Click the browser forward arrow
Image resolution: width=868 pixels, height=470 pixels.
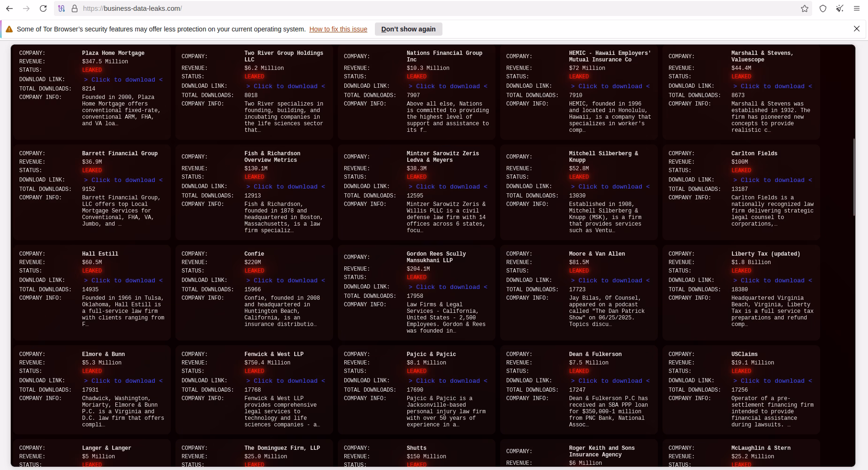[26, 8]
